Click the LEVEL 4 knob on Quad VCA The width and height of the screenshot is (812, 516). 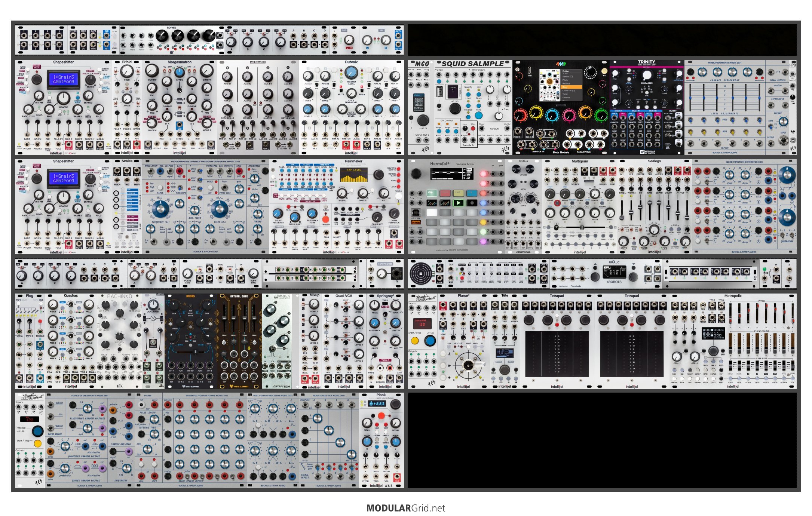(x=358, y=354)
